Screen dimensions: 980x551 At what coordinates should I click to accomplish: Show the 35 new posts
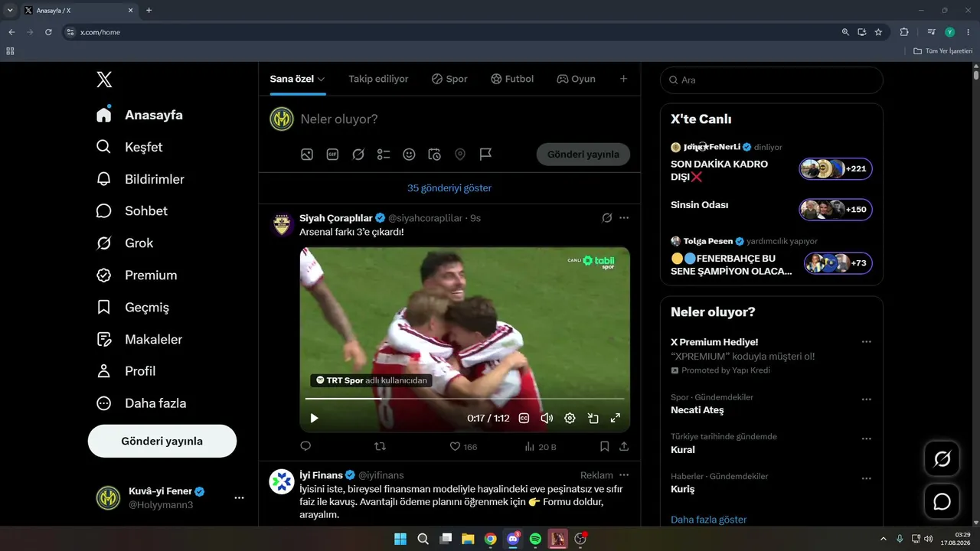(x=449, y=188)
